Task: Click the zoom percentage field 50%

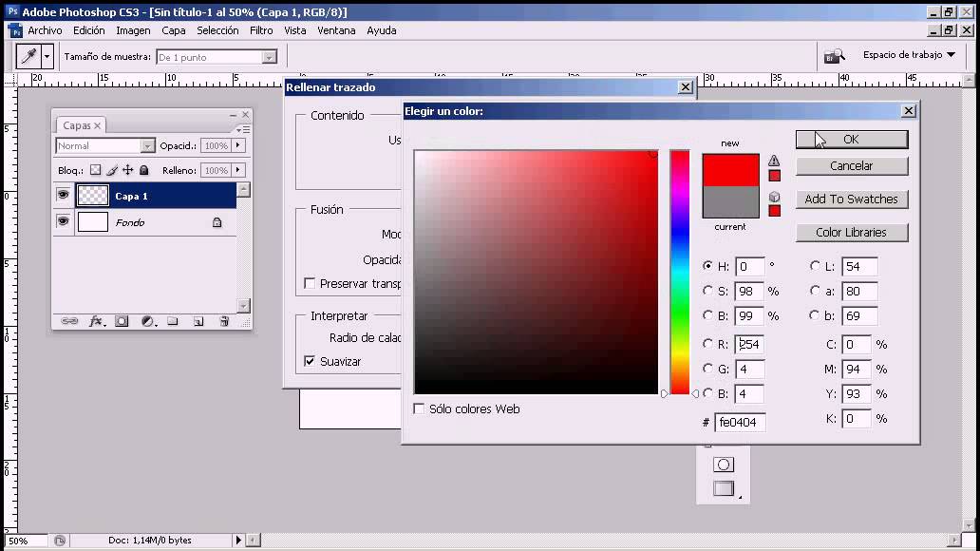Action: pos(27,541)
